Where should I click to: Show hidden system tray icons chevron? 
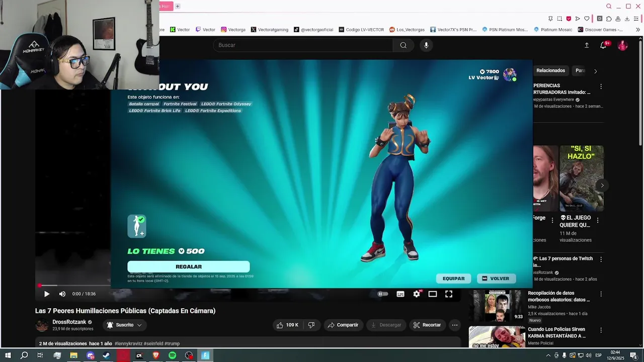(548, 355)
